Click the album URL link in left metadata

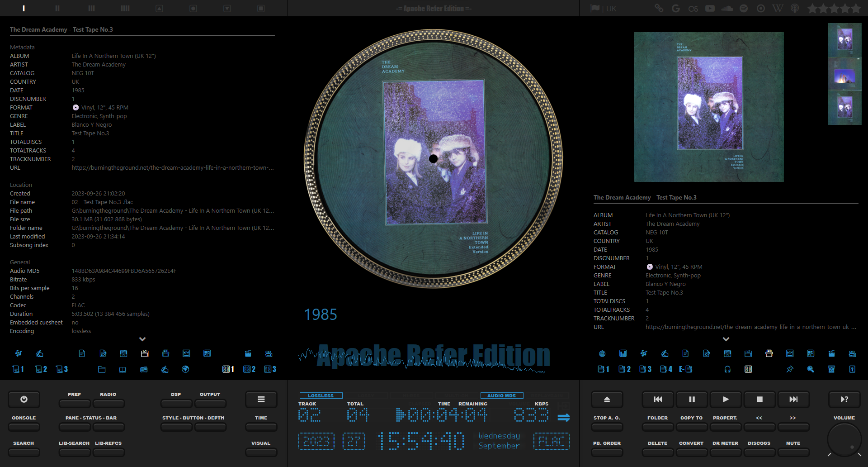(x=173, y=168)
